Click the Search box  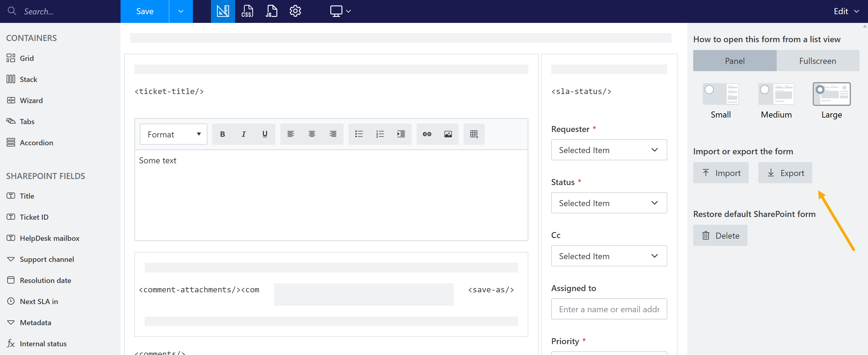[64, 11]
